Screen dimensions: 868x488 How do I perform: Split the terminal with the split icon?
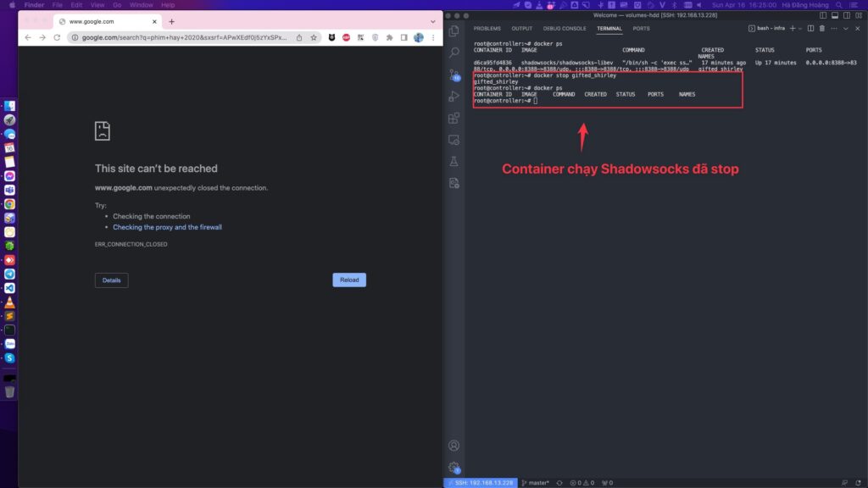[810, 28]
